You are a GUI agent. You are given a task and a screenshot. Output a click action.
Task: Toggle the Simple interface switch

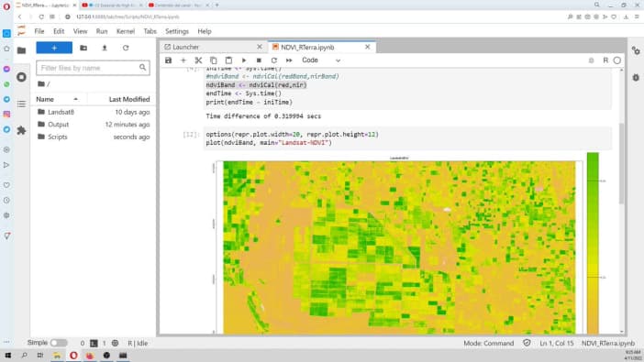pyautogui.click(x=59, y=343)
